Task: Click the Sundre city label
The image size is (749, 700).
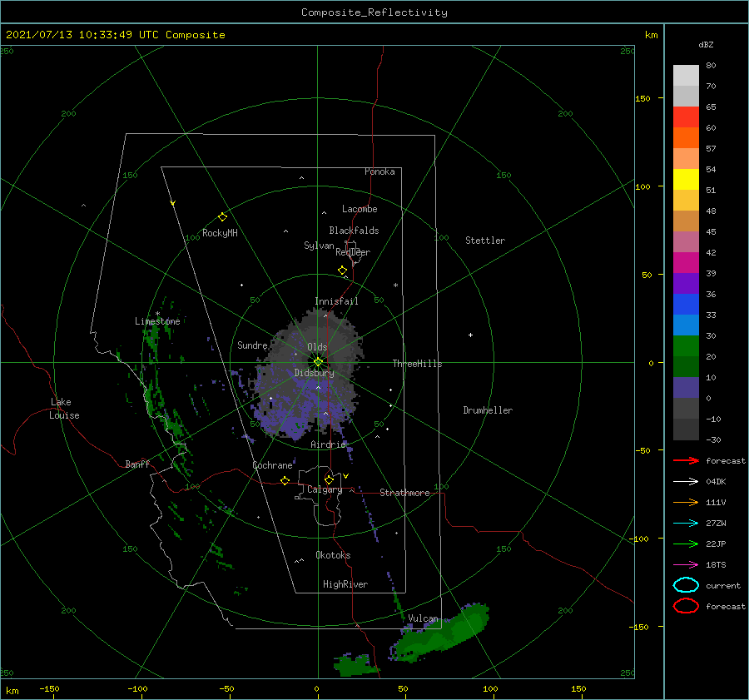Action: pos(252,345)
